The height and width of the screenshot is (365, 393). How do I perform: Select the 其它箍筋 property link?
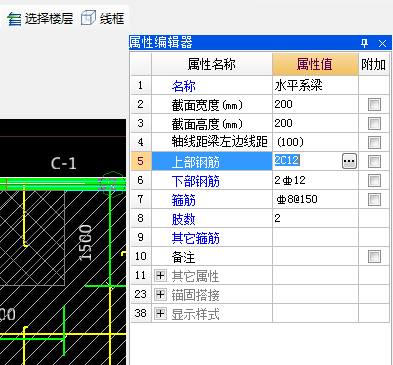(x=195, y=238)
